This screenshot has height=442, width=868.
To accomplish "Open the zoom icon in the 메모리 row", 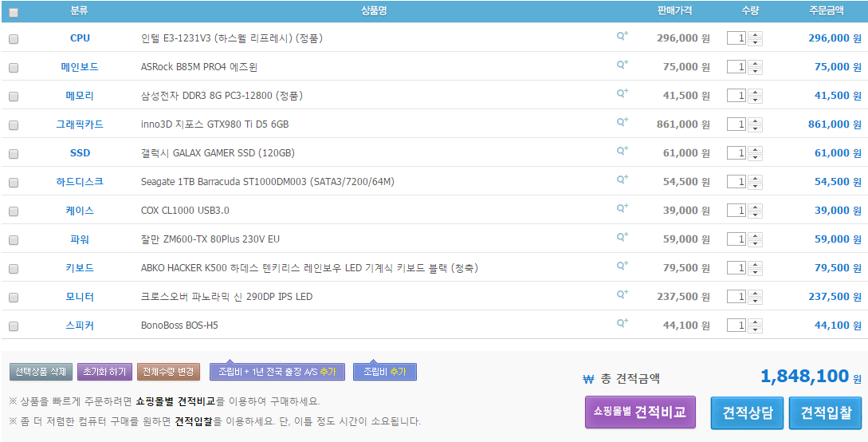I will (x=623, y=93).
